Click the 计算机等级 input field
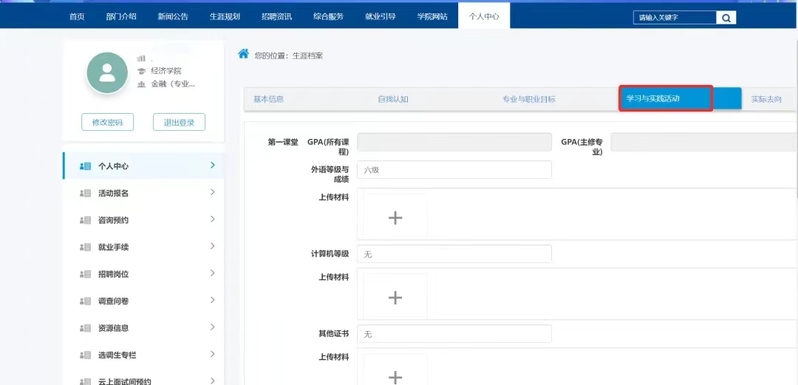This screenshot has height=385, width=798. [454, 254]
